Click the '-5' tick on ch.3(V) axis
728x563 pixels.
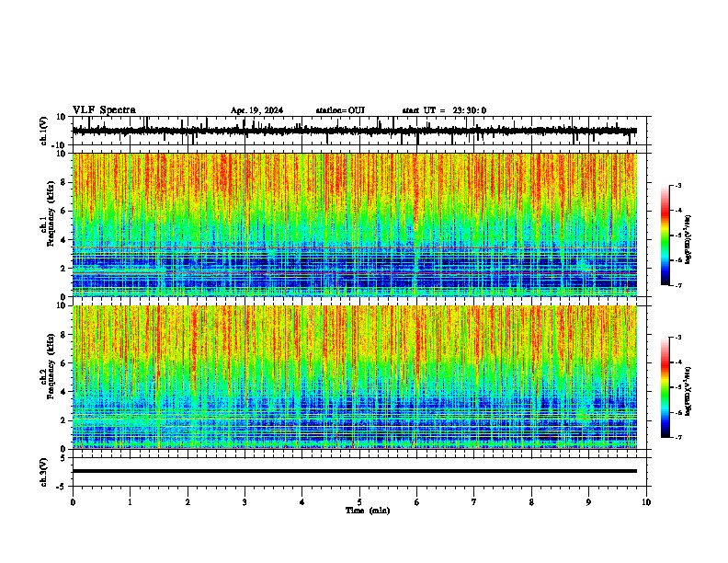coord(61,486)
